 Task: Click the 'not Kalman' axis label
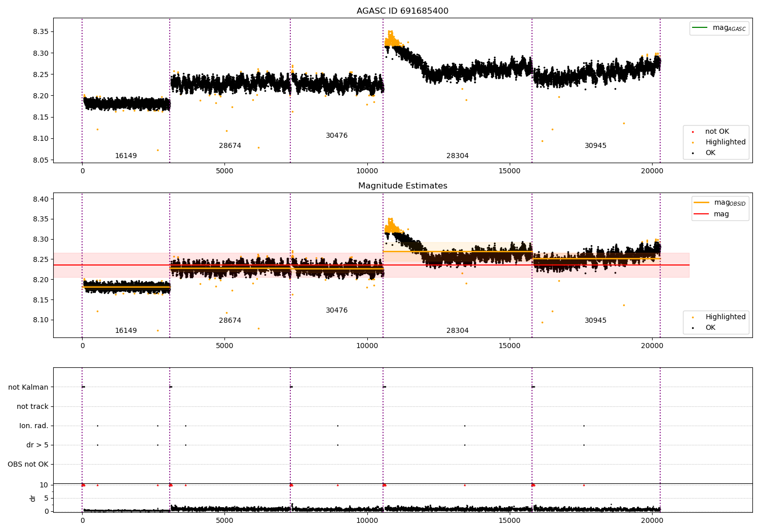click(x=28, y=388)
